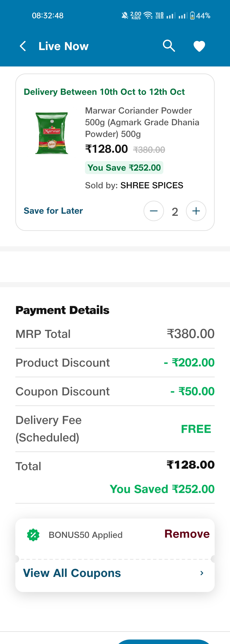Tap the back arrow icon
This screenshot has height=644, width=230.
point(23,46)
